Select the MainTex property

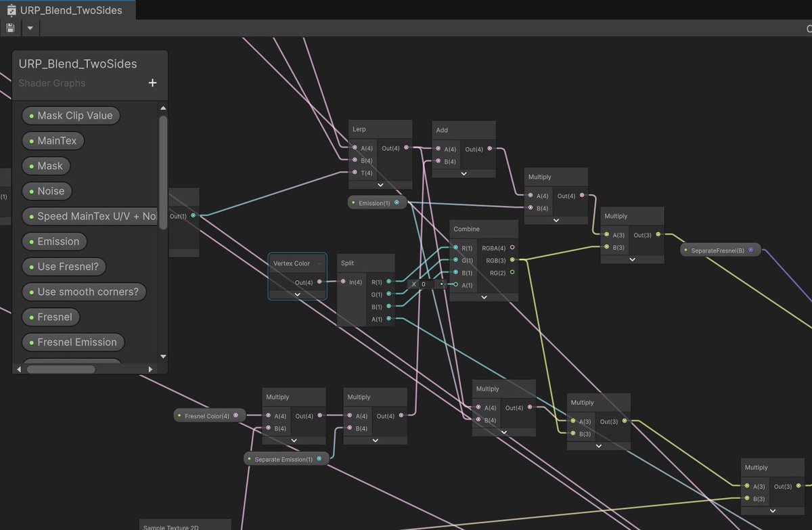coord(53,141)
